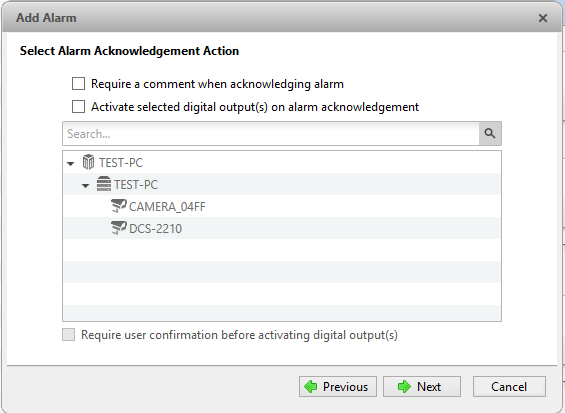Select CAMERA_04FF in the device tree
The height and width of the screenshot is (413, 565).
click(x=167, y=207)
